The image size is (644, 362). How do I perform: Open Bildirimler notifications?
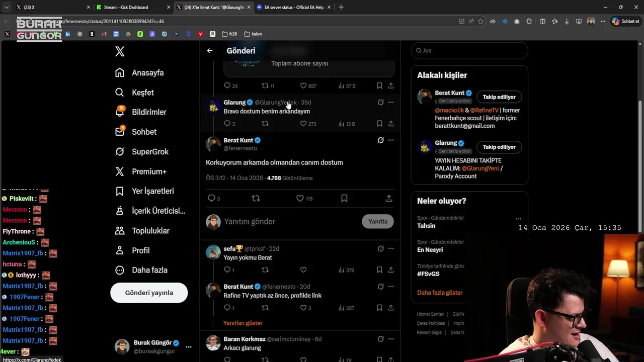[x=140, y=112]
